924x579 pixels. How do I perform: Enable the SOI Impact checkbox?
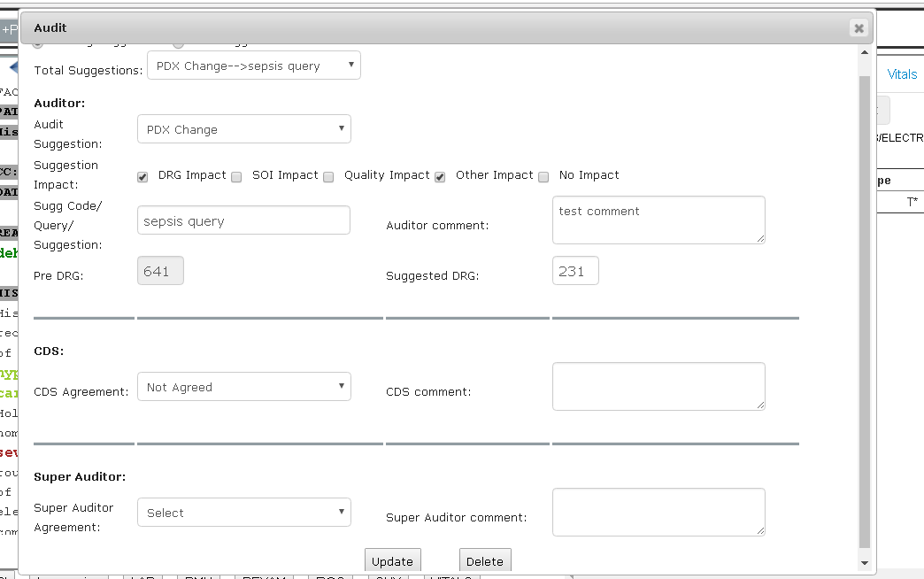click(236, 177)
